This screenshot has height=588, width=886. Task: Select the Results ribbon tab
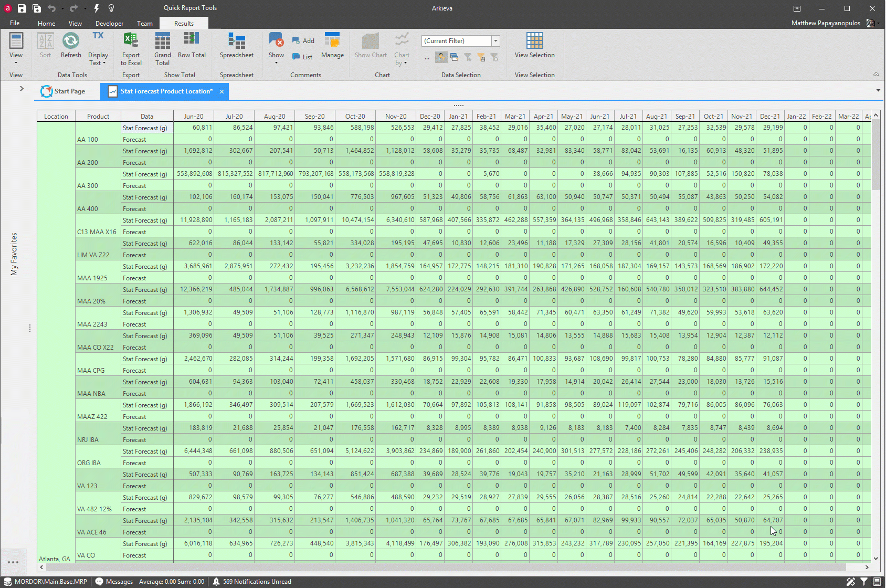pyautogui.click(x=184, y=23)
